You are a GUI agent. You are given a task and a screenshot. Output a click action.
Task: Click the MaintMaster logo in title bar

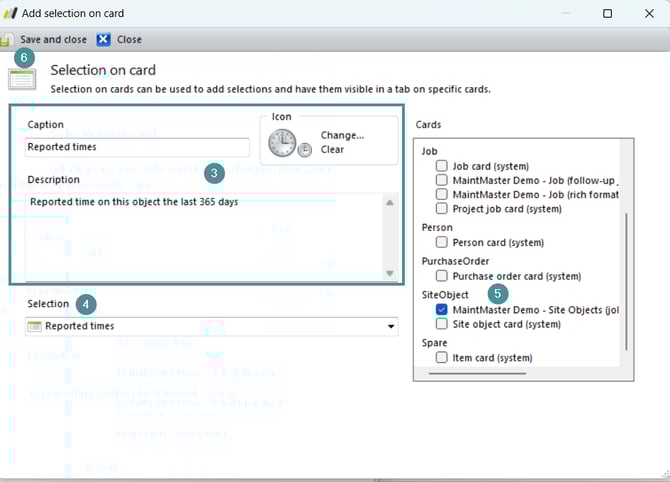coord(13,14)
